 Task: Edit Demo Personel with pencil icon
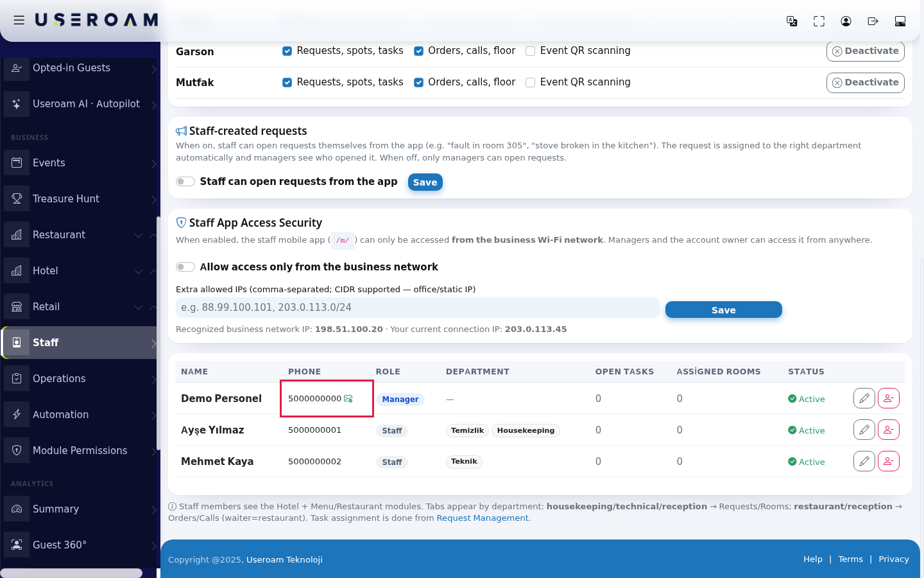[864, 398]
